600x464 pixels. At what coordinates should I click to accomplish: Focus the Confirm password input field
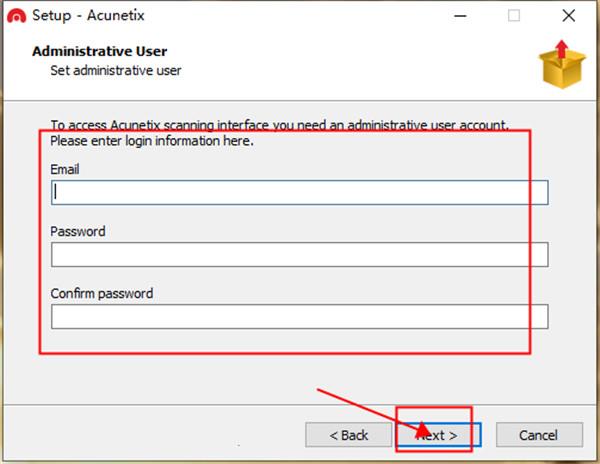click(300, 317)
